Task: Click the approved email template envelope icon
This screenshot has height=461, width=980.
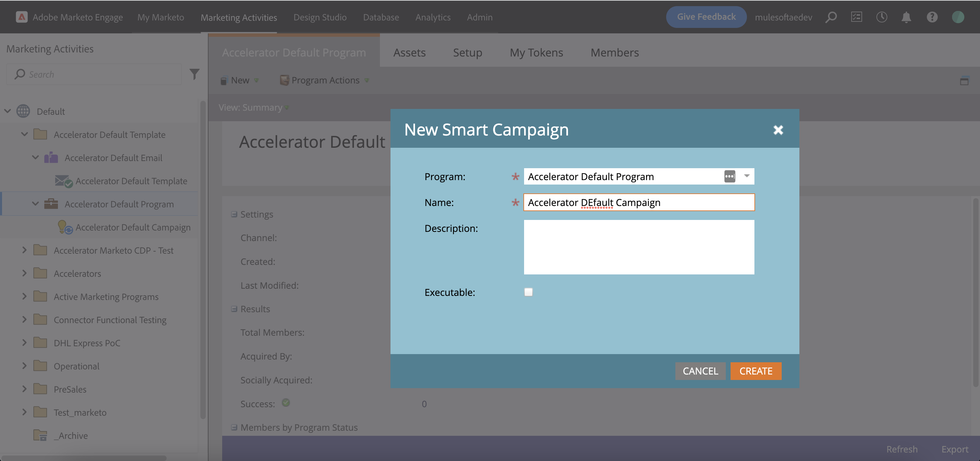Action: coord(63,181)
